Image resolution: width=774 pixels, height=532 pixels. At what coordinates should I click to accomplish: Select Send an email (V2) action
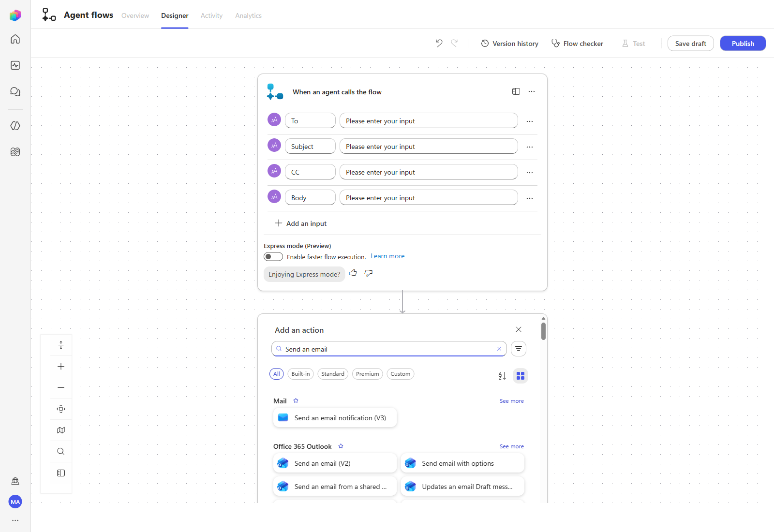click(335, 463)
